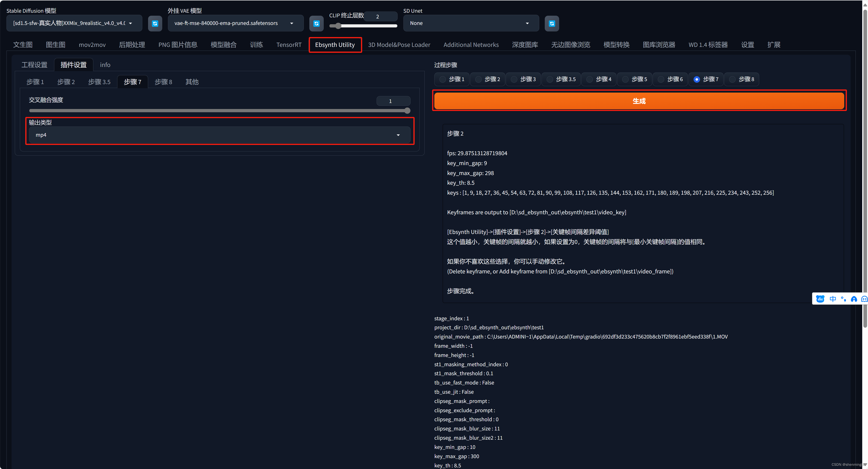Viewport: 868px width, 469px height.
Task: Open the 文生图 tab
Action: 23,45
